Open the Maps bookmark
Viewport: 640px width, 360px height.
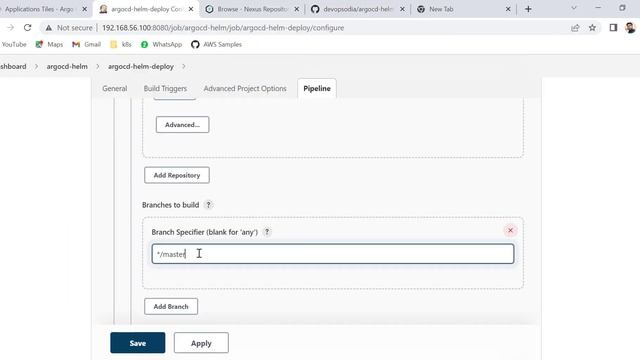coord(49,44)
